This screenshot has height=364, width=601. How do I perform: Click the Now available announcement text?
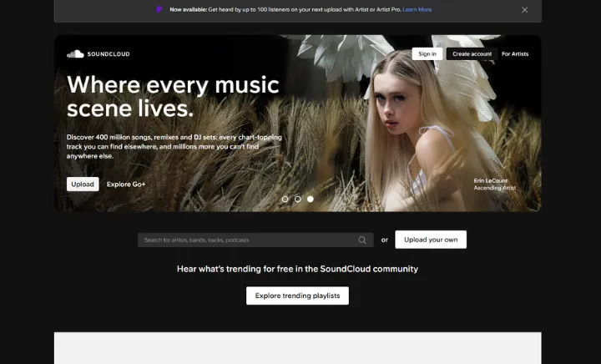pyautogui.click(x=285, y=9)
